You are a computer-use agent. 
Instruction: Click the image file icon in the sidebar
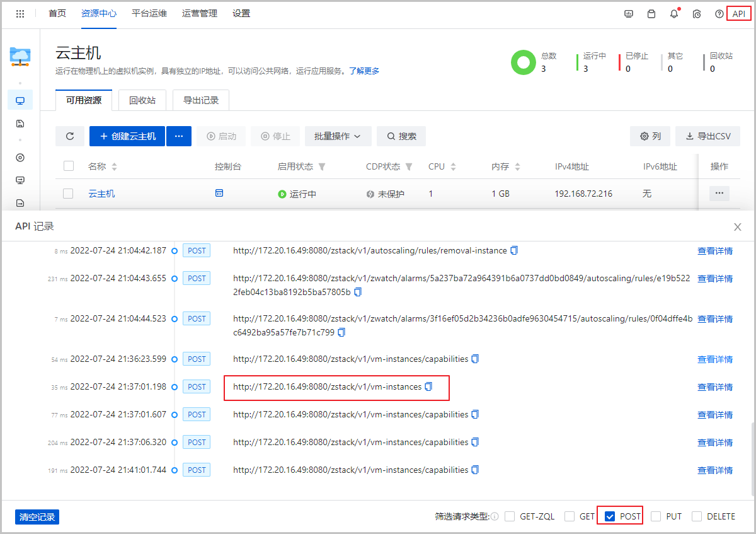20,124
